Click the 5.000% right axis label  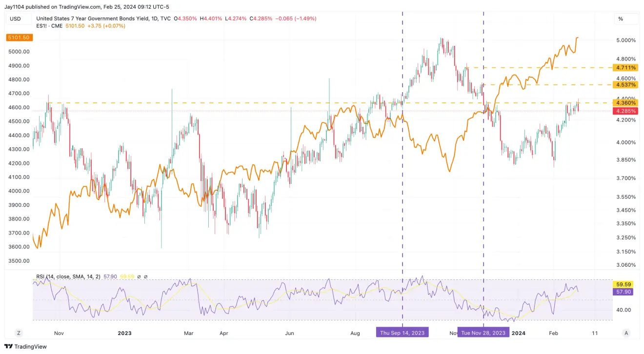click(x=626, y=40)
